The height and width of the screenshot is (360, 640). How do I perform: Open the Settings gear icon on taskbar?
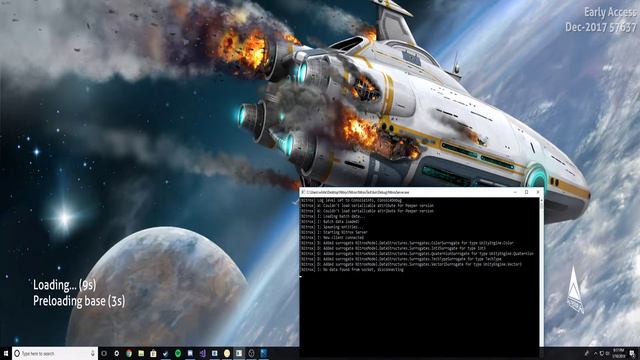117,353
